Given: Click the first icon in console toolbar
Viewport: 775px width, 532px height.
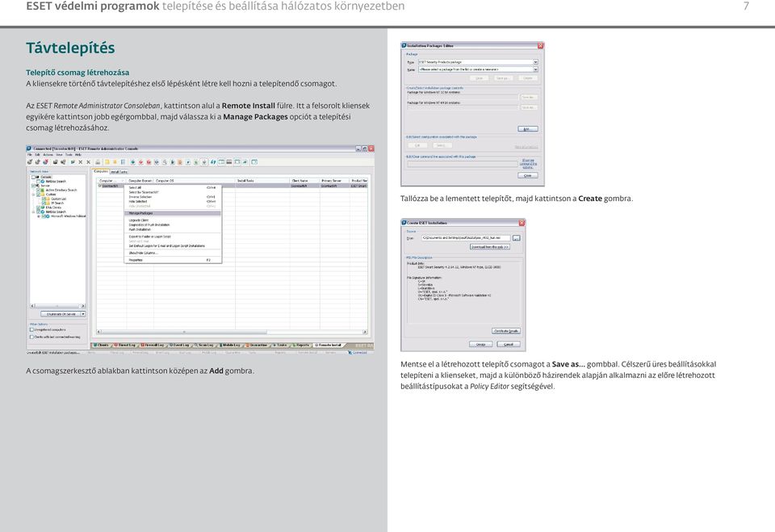Looking at the screenshot, I should 30,162.
